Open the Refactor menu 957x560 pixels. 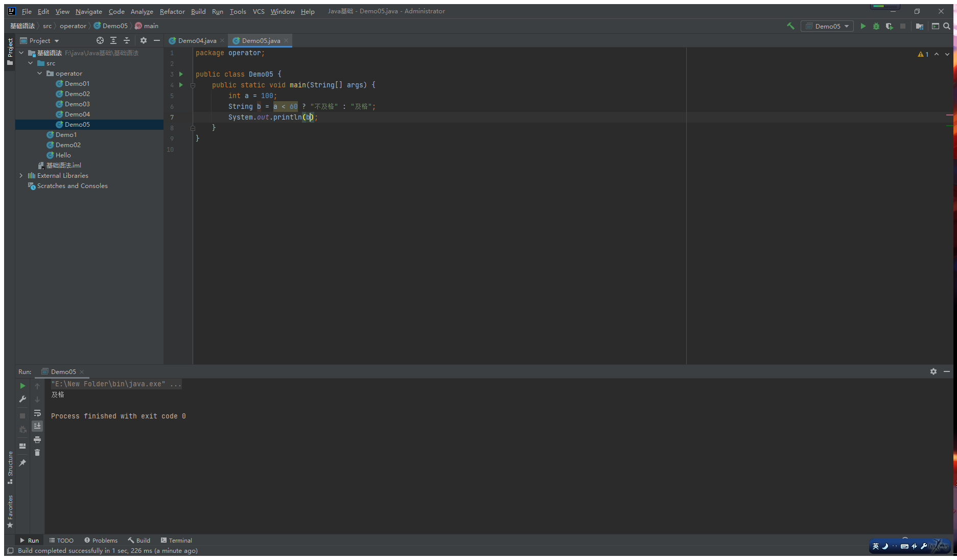click(172, 11)
